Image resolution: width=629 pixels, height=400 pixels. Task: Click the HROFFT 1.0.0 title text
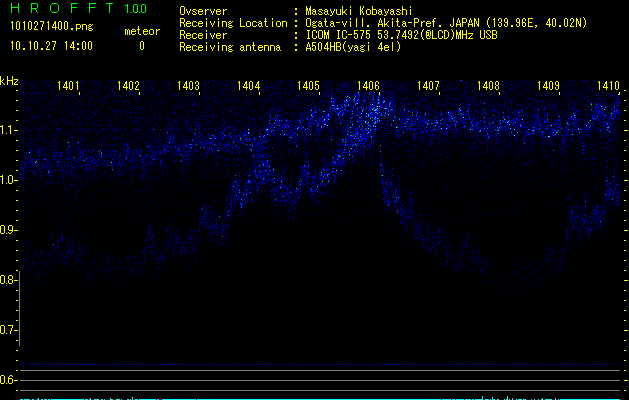[79, 8]
